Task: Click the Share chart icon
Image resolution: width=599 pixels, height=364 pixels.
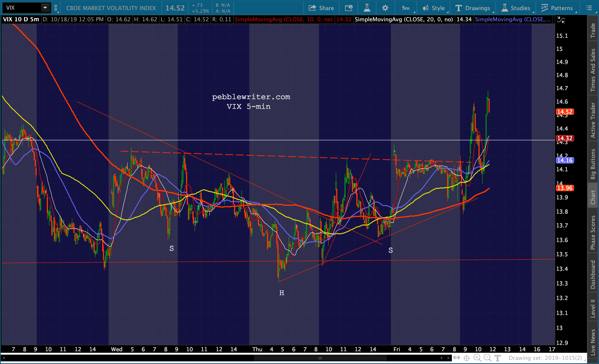Action: pyautogui.click(x=321, y=8)
